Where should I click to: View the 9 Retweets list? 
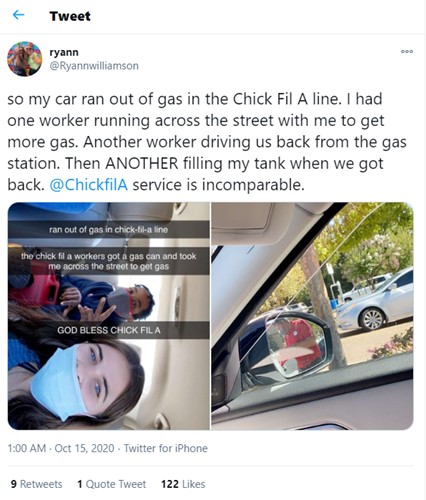(36, 484)
